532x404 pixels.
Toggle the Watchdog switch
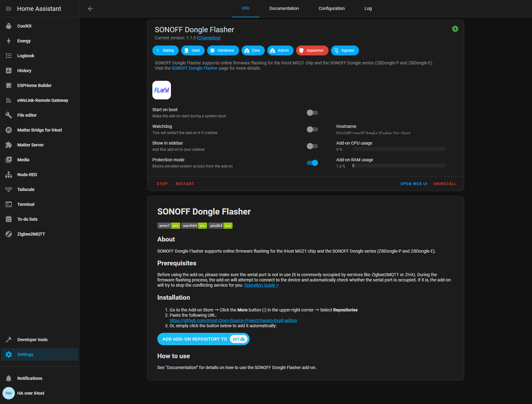click(x=312, y=129)
